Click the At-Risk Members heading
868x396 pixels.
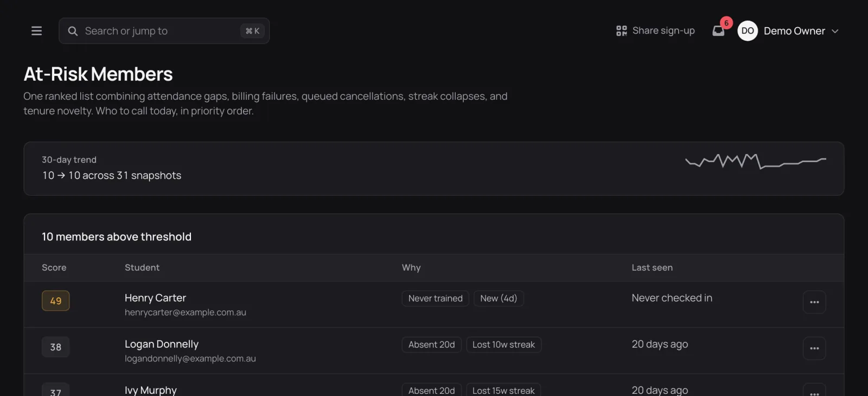pos(98,74)
